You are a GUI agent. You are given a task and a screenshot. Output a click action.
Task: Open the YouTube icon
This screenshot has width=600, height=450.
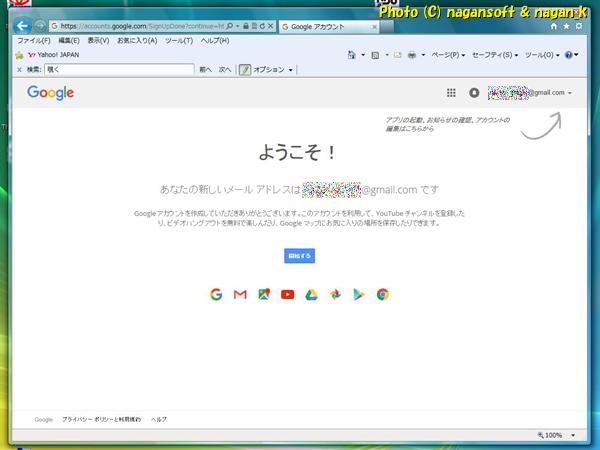point(288,294)
